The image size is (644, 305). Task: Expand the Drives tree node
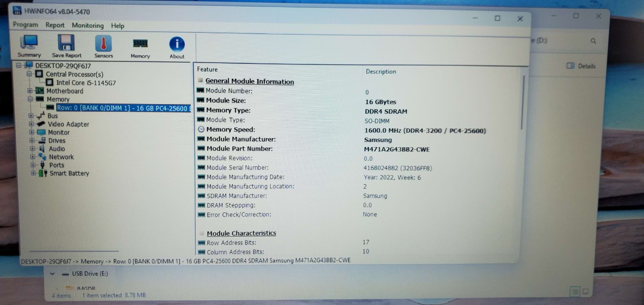[32, 140]
